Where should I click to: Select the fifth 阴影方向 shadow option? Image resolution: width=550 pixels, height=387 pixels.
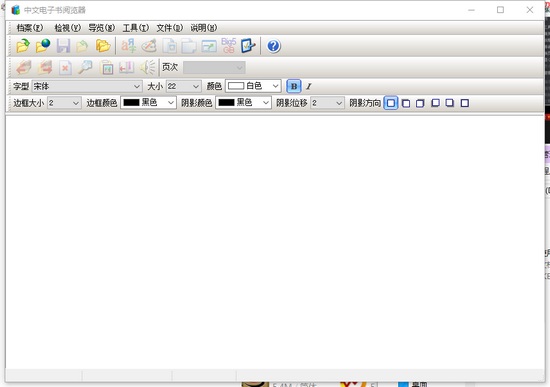[x=450, y=103]
